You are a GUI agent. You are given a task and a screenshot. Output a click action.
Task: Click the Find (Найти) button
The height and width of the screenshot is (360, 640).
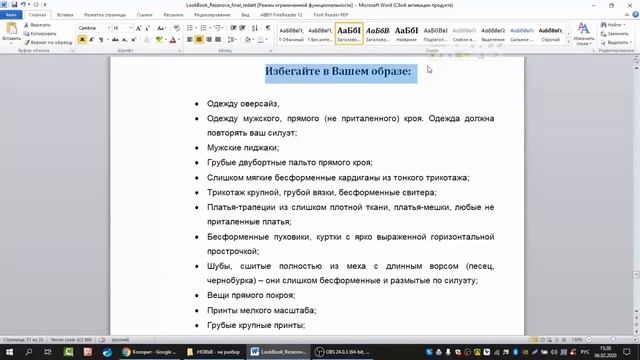tap(613, 25)
